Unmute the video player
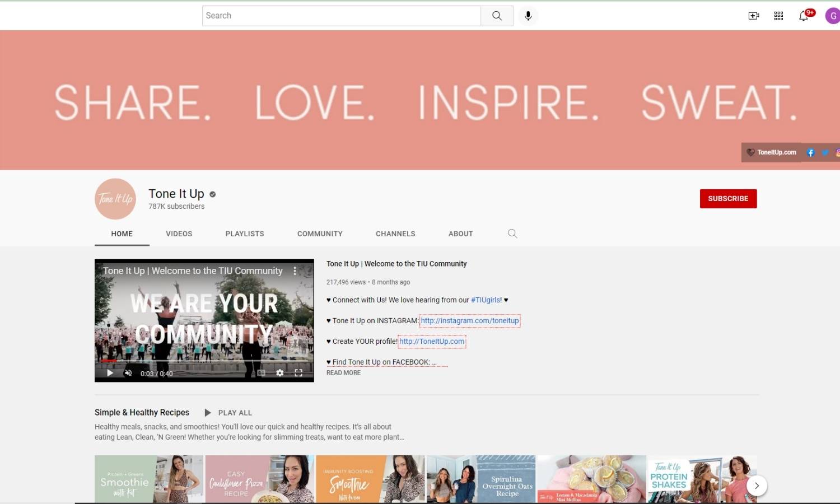840x504 pixels. click(128, 373)
